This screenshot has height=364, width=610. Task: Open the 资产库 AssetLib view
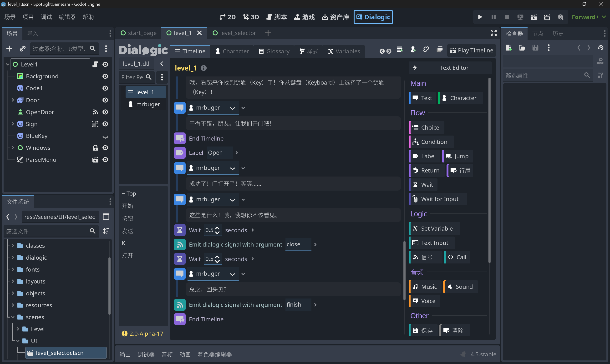tap(335, 17)
